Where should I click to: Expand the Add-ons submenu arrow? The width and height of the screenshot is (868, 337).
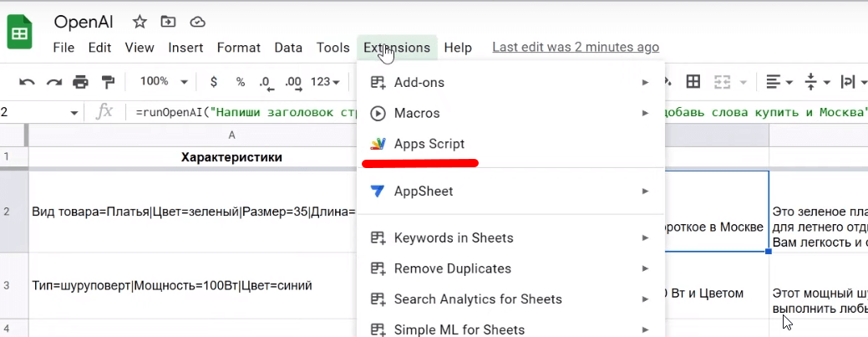[645, 83]
